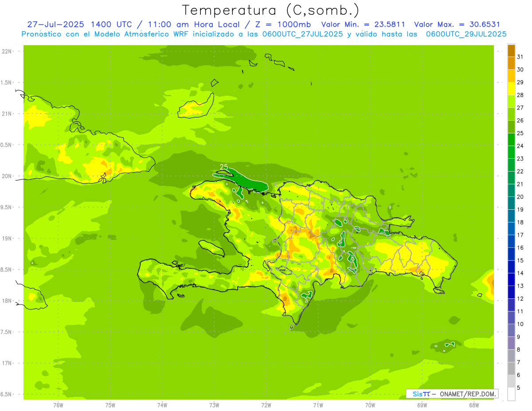Click the '71W' longitude label

coord(318,405)
